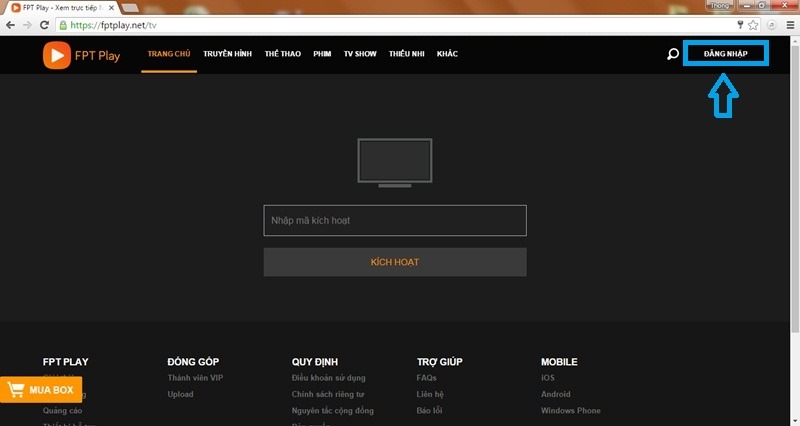Open the FAQs link in footer
The image size is (800, 426).
point(426,378)
